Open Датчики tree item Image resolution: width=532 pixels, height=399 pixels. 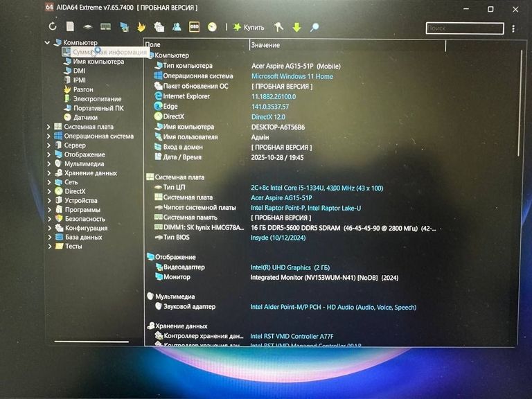[81, 117]
